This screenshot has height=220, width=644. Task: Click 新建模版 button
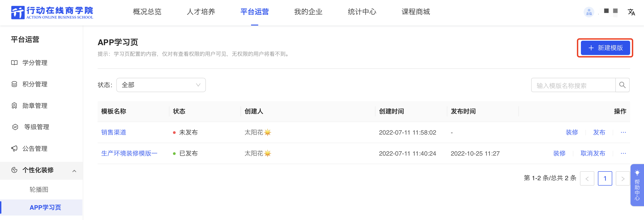click(605, 48)
